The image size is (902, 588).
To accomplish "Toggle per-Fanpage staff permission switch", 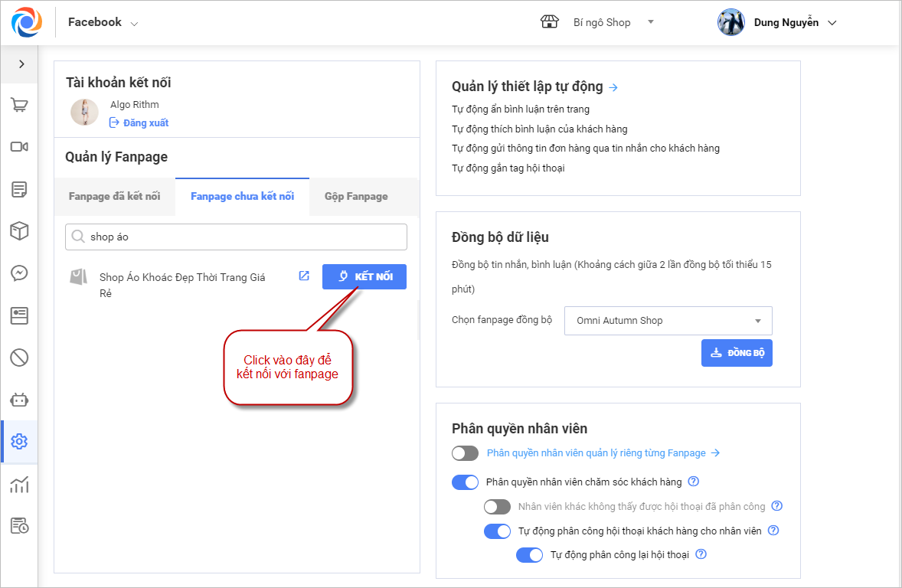I will coord(465,453).
